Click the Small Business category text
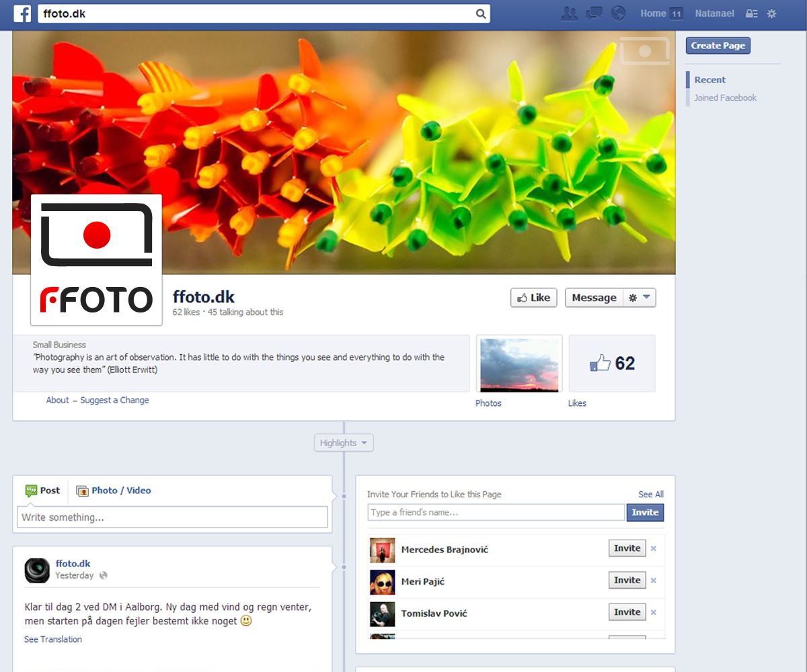Viewport: 807px width, 672px height. point(59,345)
